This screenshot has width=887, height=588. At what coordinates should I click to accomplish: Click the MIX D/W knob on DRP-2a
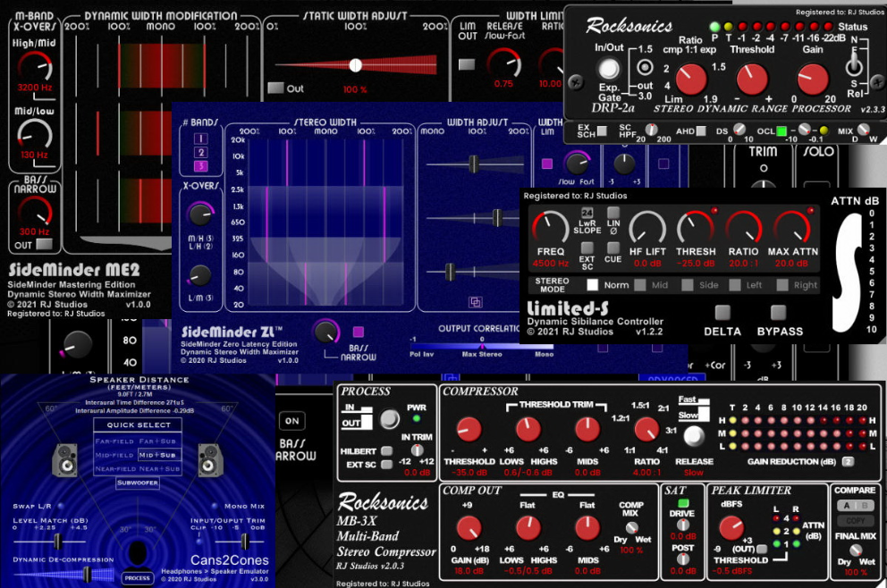[x=863, y=130]
